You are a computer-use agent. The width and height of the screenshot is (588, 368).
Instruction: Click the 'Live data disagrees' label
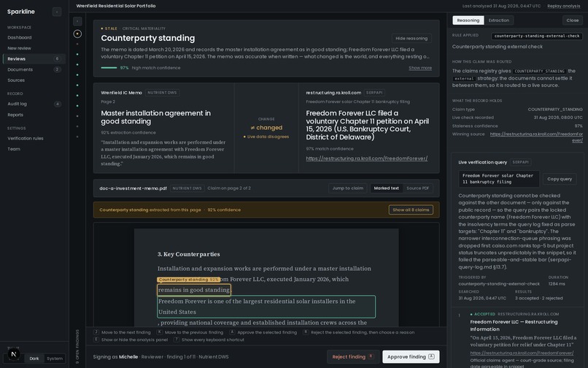point(266,137)
